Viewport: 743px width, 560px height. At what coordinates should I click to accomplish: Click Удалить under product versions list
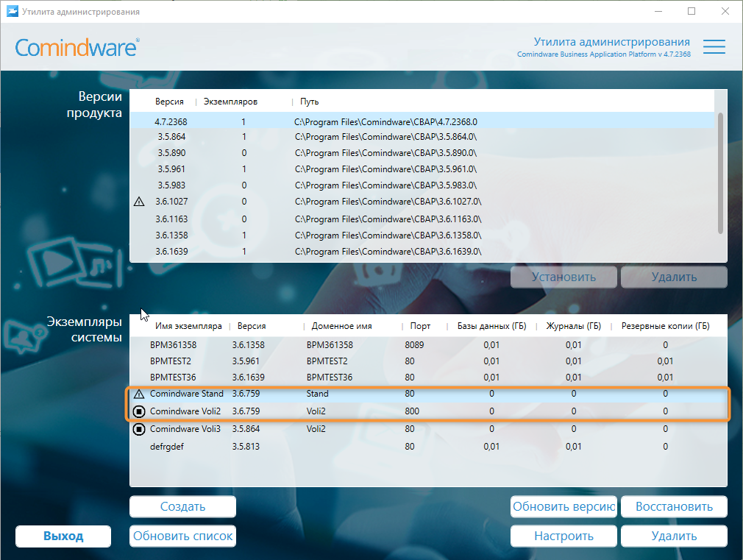[x=674, y=277]
